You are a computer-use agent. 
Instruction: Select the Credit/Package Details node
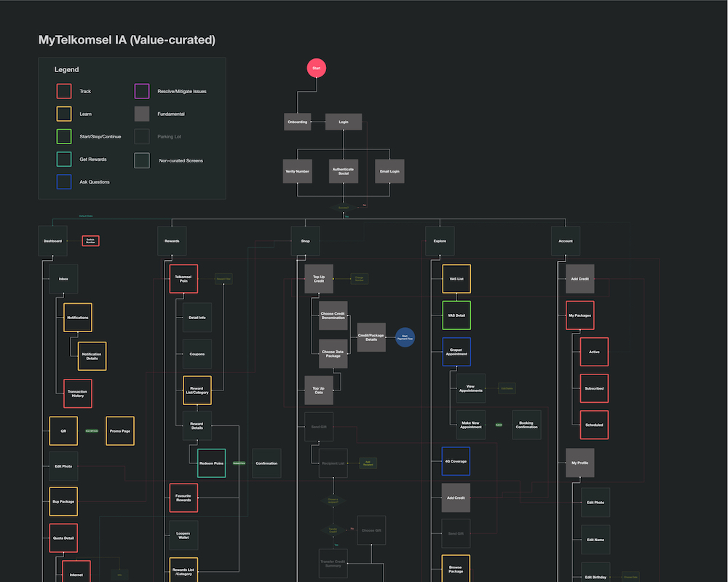tap(371, 337)
